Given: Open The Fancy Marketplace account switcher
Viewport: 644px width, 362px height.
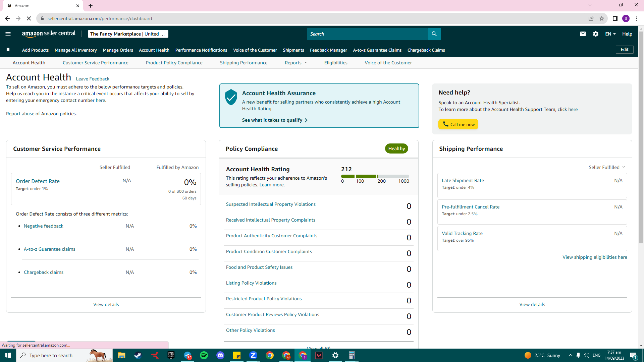Looking at the screenshot, I should [128, 34].
